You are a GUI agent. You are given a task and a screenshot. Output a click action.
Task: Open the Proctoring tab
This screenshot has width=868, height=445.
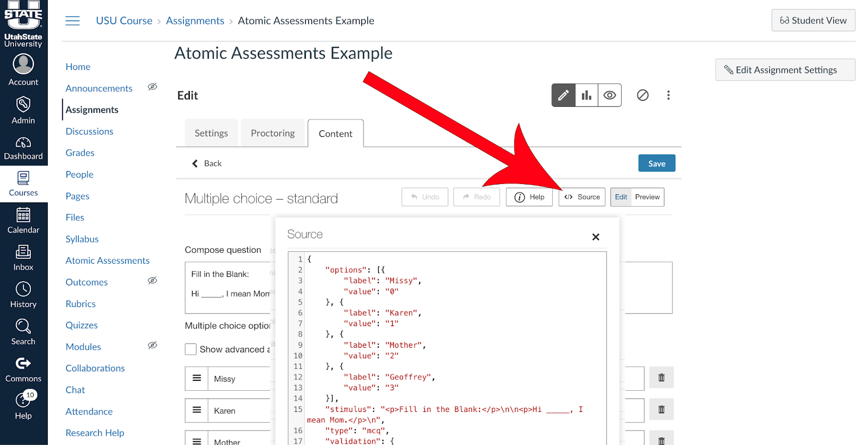click(272, 133)
